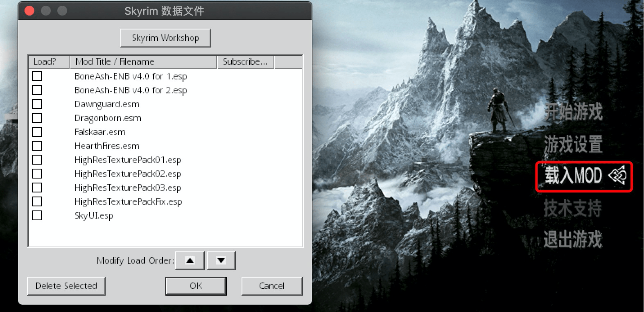
Task: Enable HighResTexturePackFix.esp checkbox
Action: 37,201
